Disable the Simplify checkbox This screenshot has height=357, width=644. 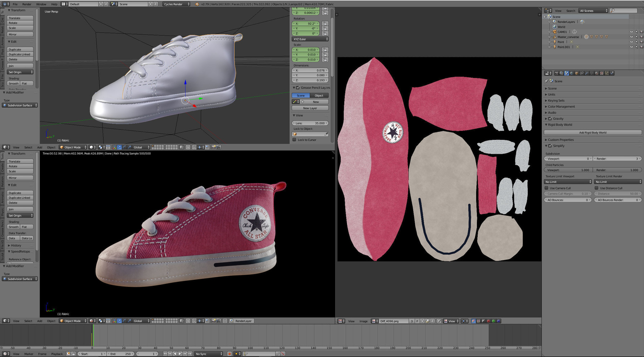point(550,146)
